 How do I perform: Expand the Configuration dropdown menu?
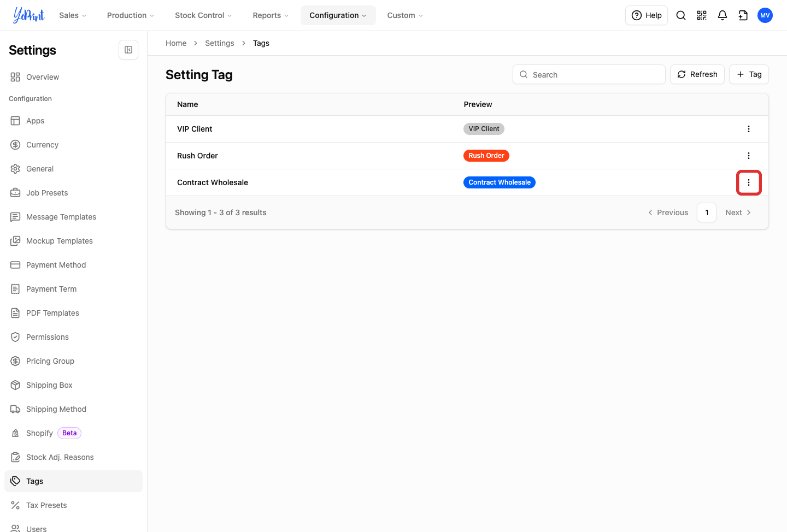click(338, 15)
